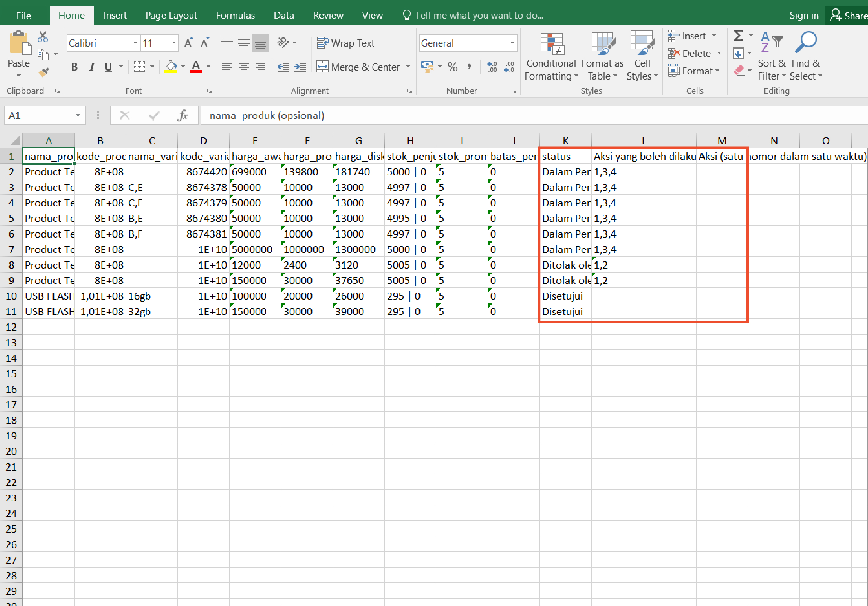
Task: Click the Merge & Center button
Action: pyautogui.click(x=358, y=67)
